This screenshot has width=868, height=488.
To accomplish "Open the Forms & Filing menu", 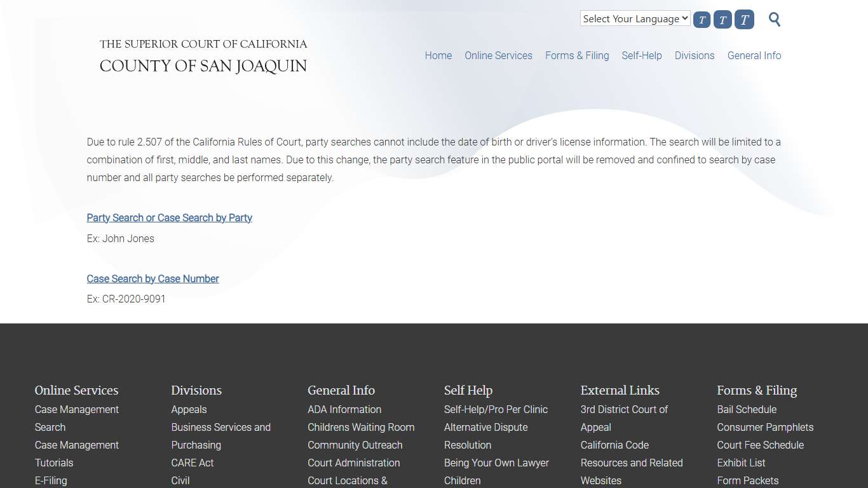I will [577, 55].
